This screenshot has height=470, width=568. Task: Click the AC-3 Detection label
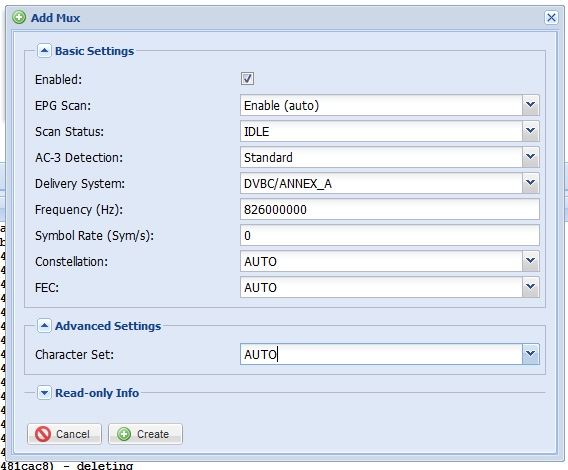click(79, 157)
